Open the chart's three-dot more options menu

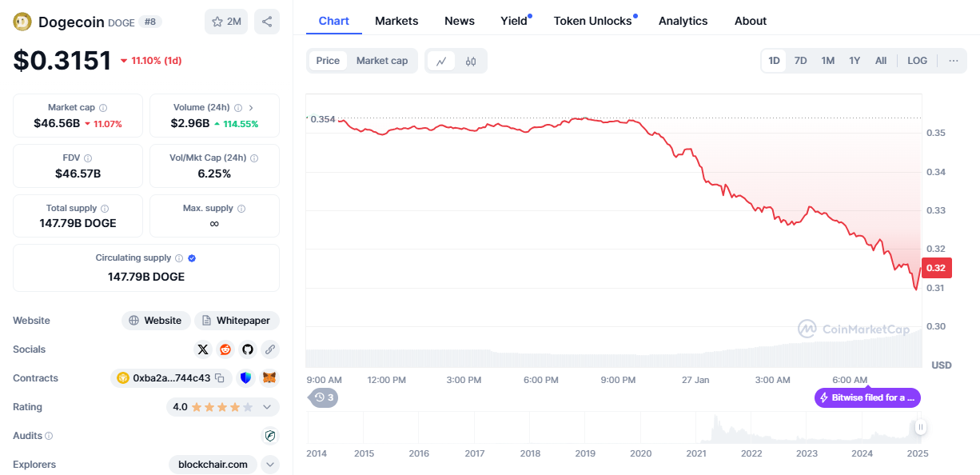pos(953,61)
